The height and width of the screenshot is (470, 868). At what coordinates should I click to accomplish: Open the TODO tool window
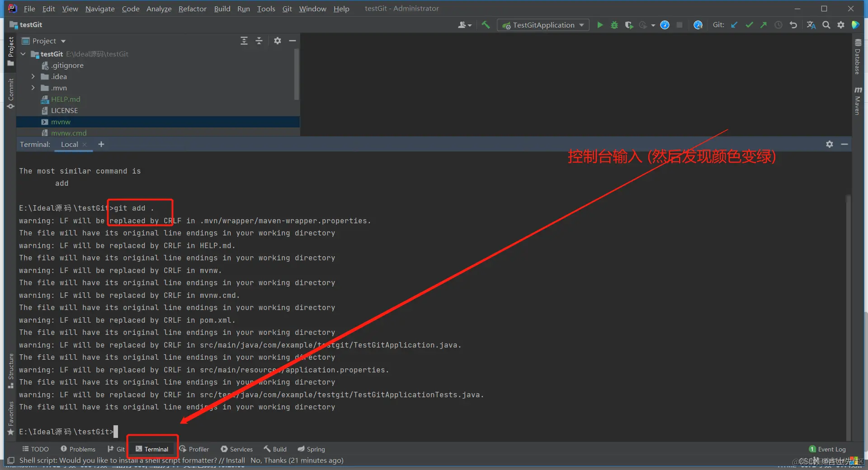tap(36, 449)
